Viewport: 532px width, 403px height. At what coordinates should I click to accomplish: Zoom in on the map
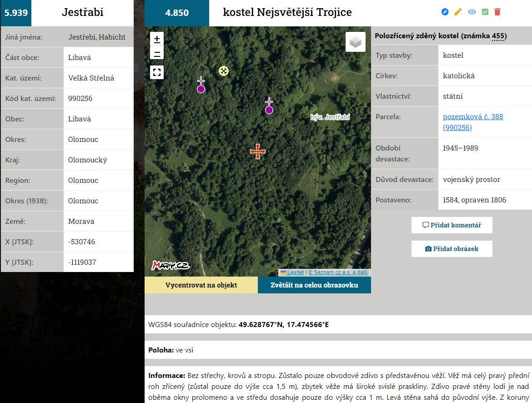point(157,39)
